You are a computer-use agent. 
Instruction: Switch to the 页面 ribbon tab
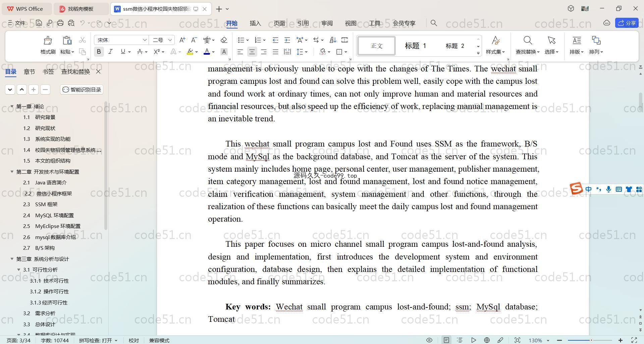pos(279,23)
